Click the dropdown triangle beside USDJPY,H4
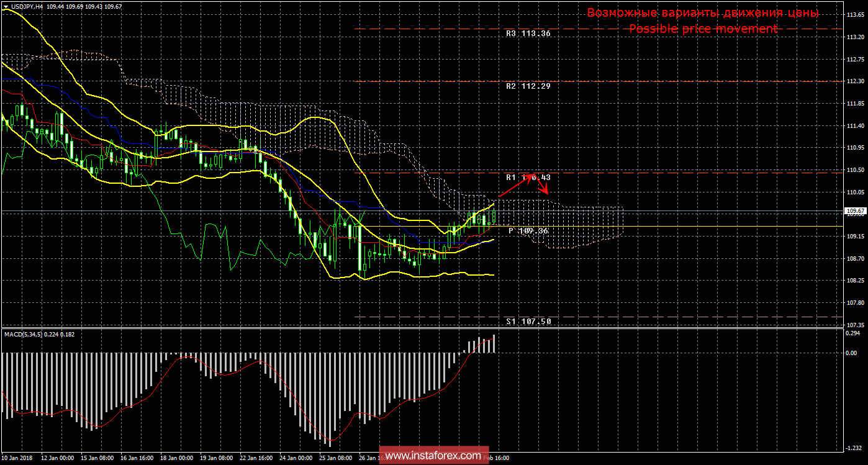The width and height of the screenshot is (868, 465). point(6,6)
